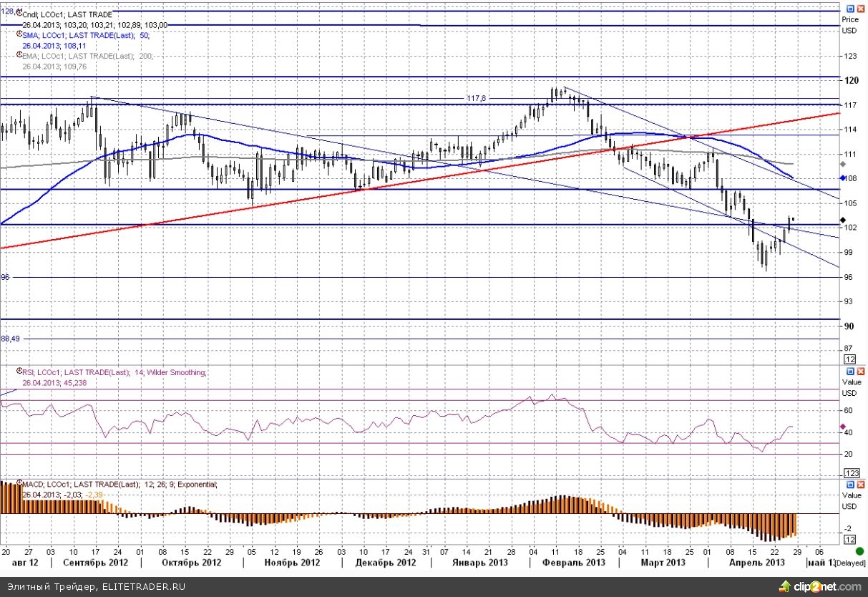Screen dimensions: 868x597
Task: Maximize the MACD pane
Action: (849, 485)
